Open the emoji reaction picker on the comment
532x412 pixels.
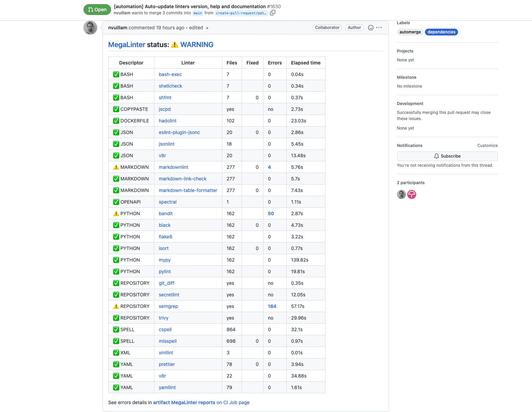point(370,28)
